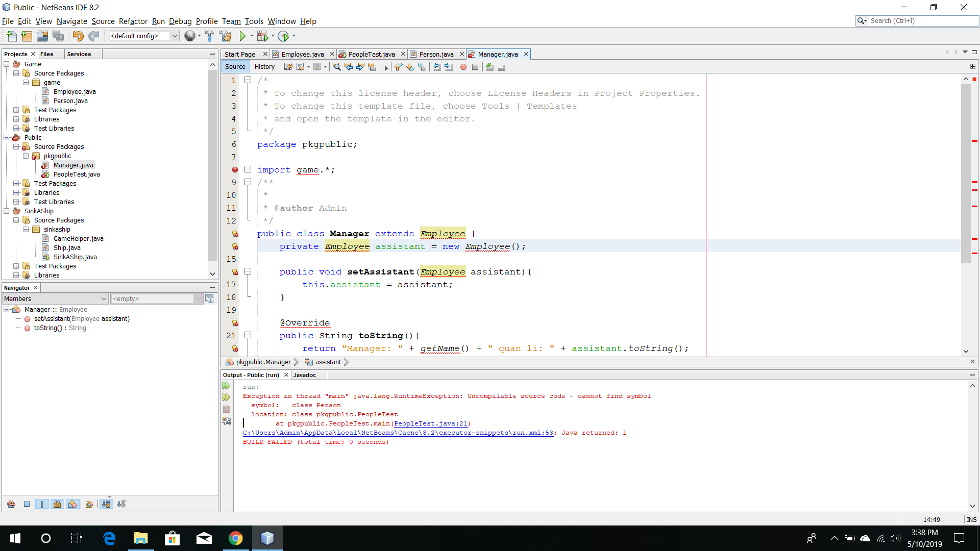Open the Refactor menu
The width and height of the screenshot is (980, 551).
[x=133, y=21]
